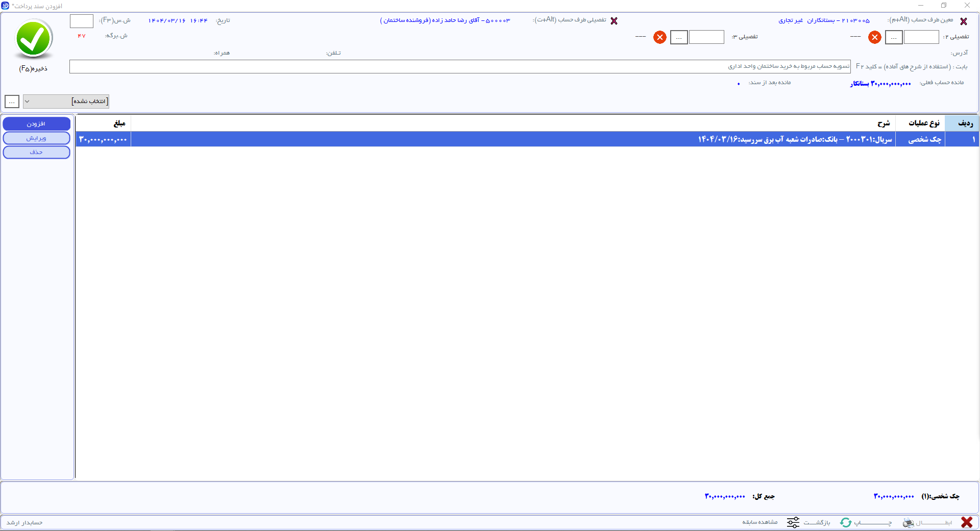The height and width of the screenshot is (531, 980).
Task: Click the بازگشت label in the bottom bar
Action: 817,522
